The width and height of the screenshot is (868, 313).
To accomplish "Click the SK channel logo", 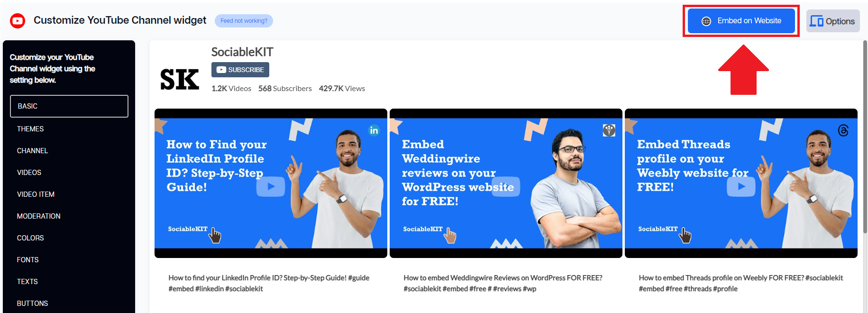I will point(180,79).
